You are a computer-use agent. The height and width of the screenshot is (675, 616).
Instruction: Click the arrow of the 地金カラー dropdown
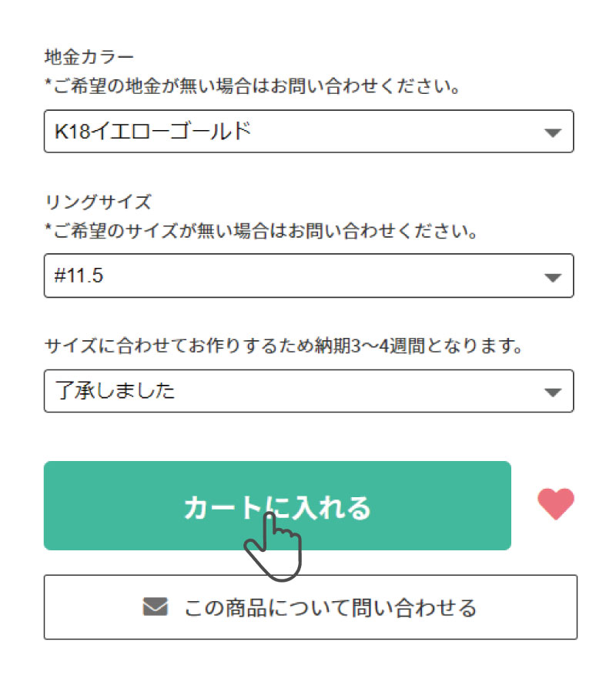point(552,132)
